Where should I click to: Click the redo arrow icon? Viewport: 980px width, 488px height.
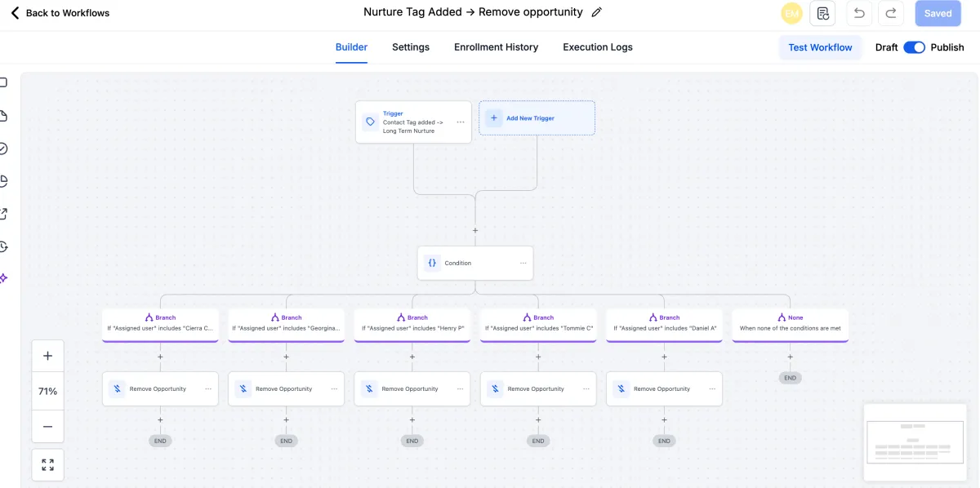click(891, 13)
